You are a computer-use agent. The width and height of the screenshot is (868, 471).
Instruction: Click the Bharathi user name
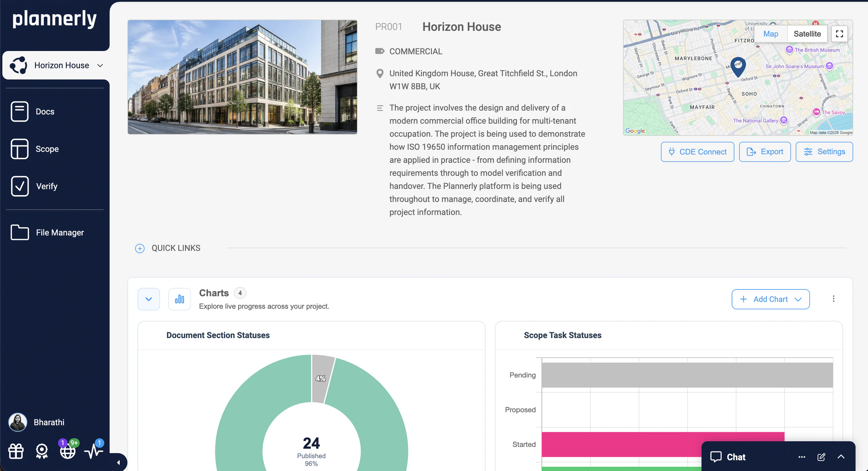(x=49, y=422)
